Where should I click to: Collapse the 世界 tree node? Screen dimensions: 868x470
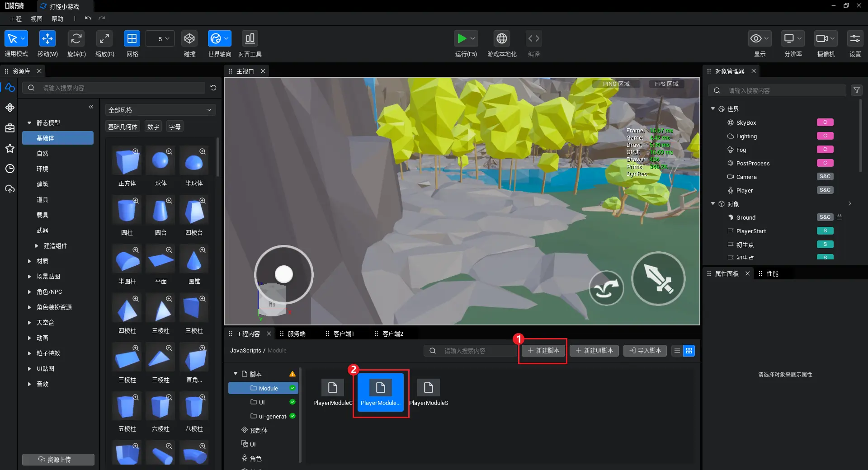[x=713, y=109]
